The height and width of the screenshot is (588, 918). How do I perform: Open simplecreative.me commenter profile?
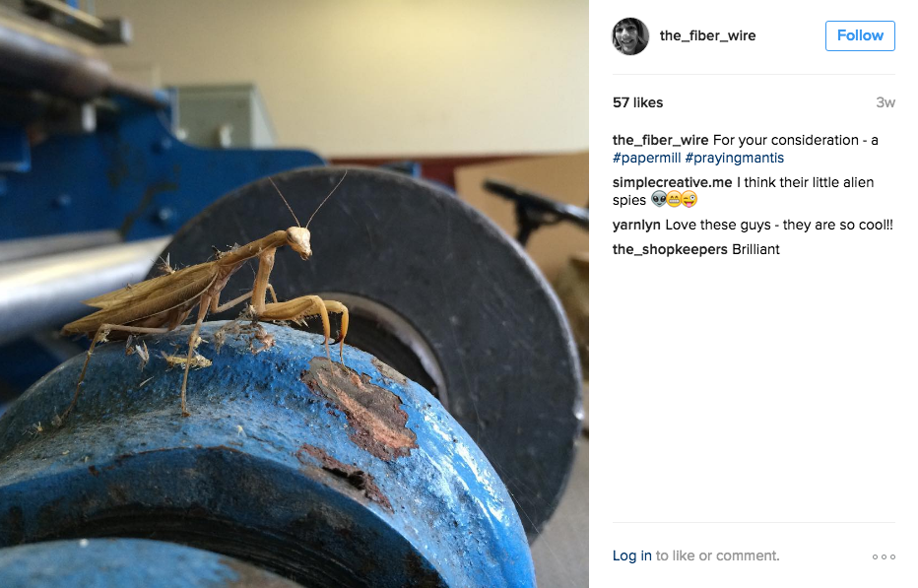click(672, 183)
